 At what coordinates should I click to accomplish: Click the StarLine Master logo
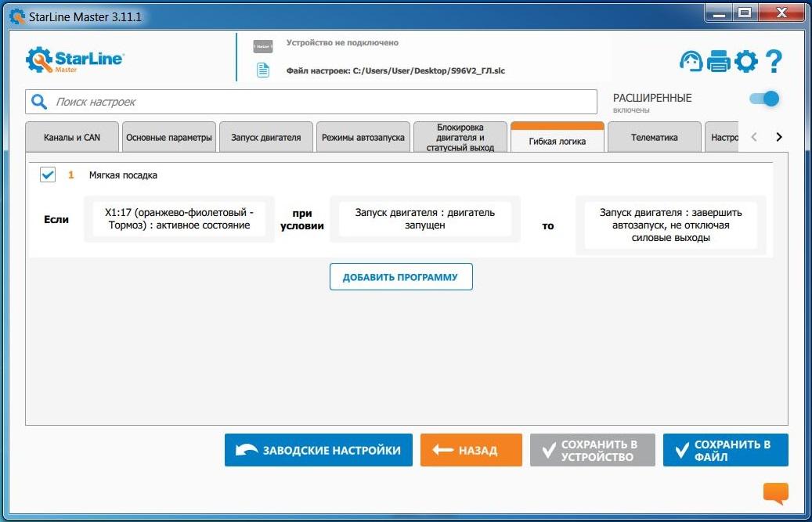[75, 61]
